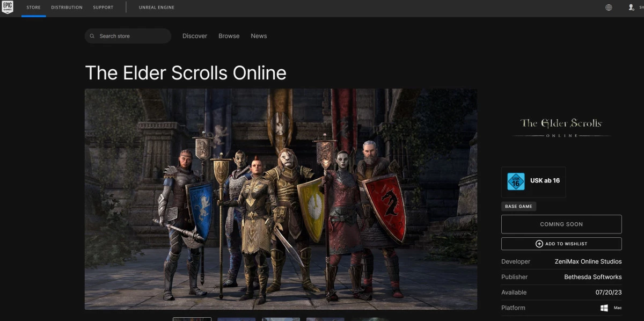
Task: Select the fourth carousel thumbnail
Action: [x=325, y=319]
